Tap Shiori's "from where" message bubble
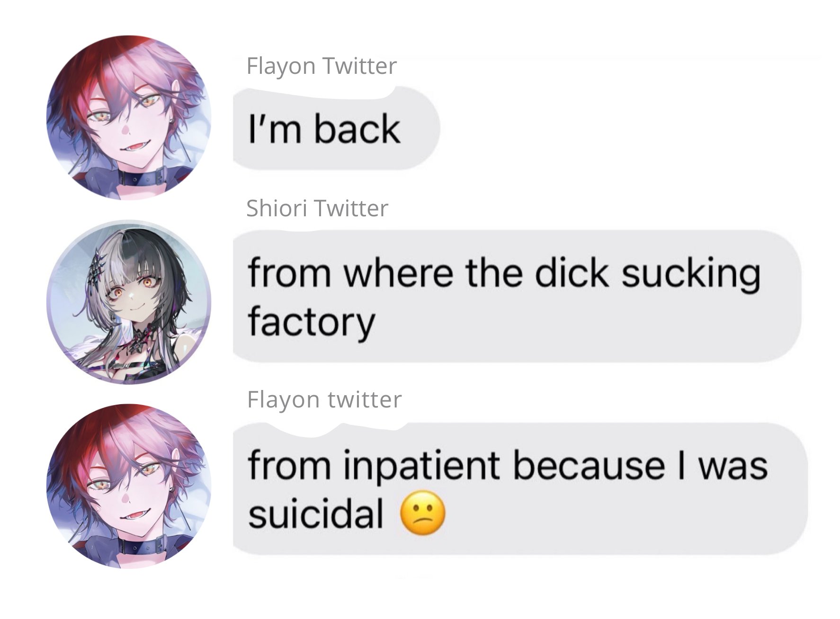Image resolution: width=840 pixels, height=619 pixels. point(517,297)
